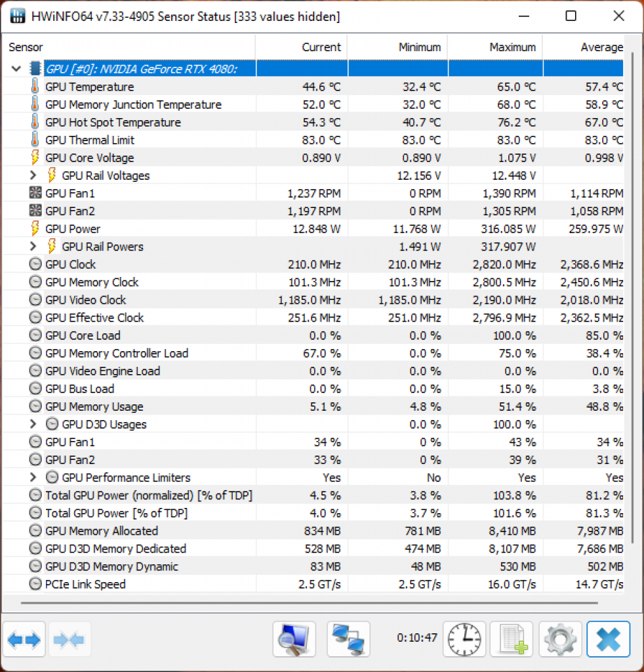Open sensor settings gear icon
Viewport: 644px width, 672px height.
pyautogui.click(x=560, y=639)
